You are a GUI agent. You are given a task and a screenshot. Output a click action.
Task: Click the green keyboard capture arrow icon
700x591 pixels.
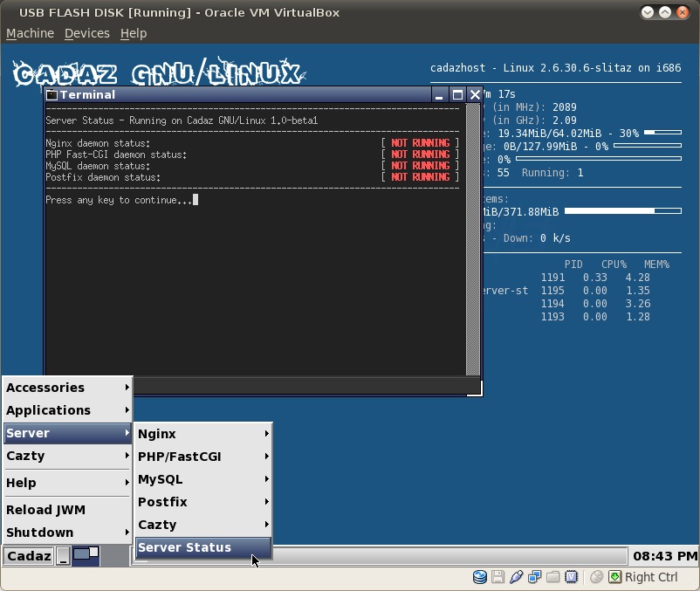click(614, 577)
